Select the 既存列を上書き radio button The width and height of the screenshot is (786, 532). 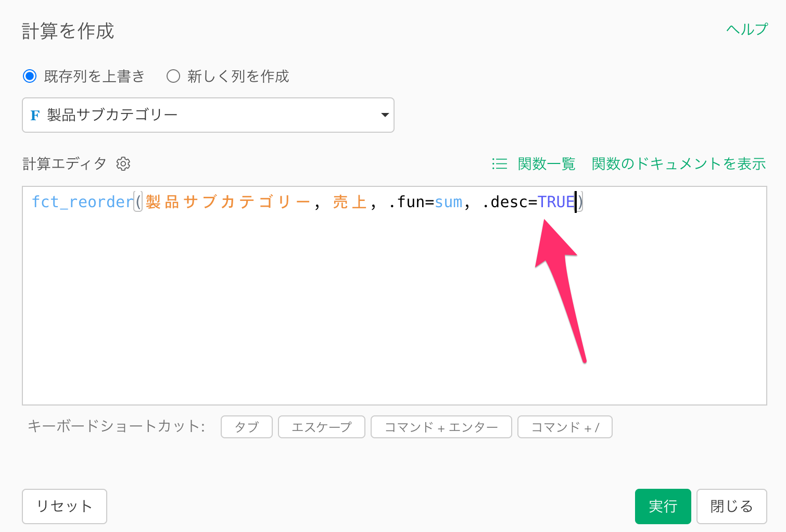point(30,77)
